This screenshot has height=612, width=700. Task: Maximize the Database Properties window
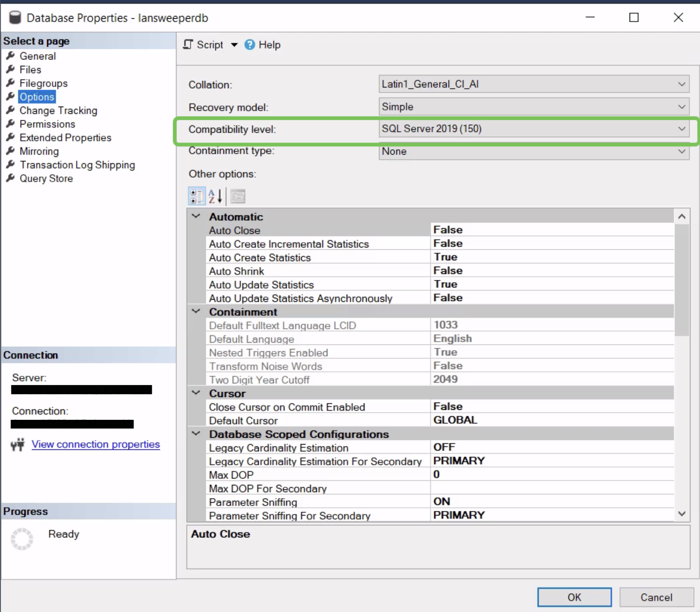click(634, 17)
